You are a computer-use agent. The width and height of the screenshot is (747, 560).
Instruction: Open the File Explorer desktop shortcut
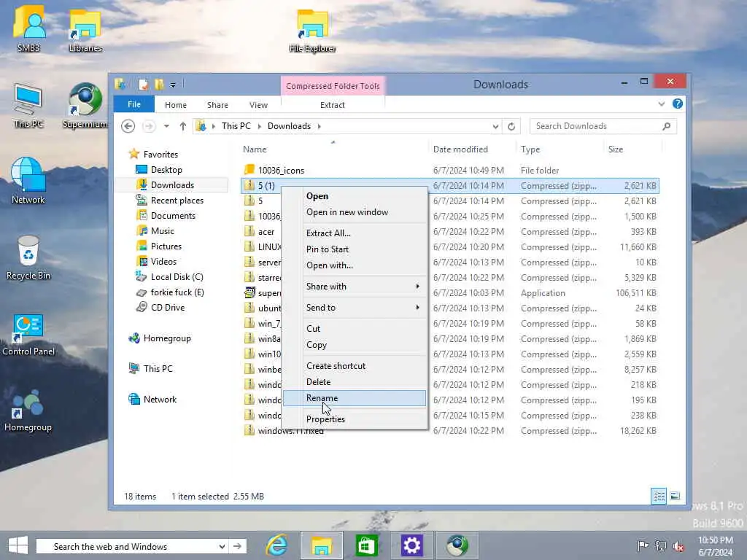[x=312, y=29]
